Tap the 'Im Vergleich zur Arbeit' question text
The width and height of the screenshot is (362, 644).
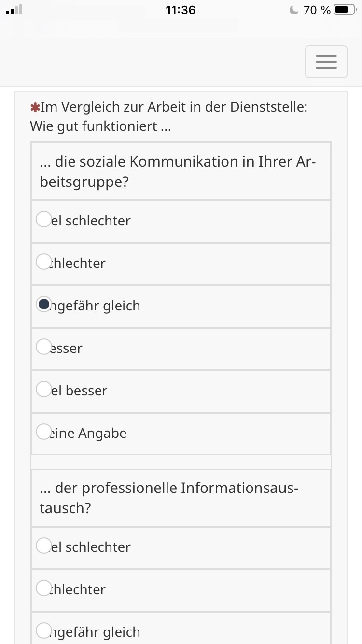pos(169,117)
